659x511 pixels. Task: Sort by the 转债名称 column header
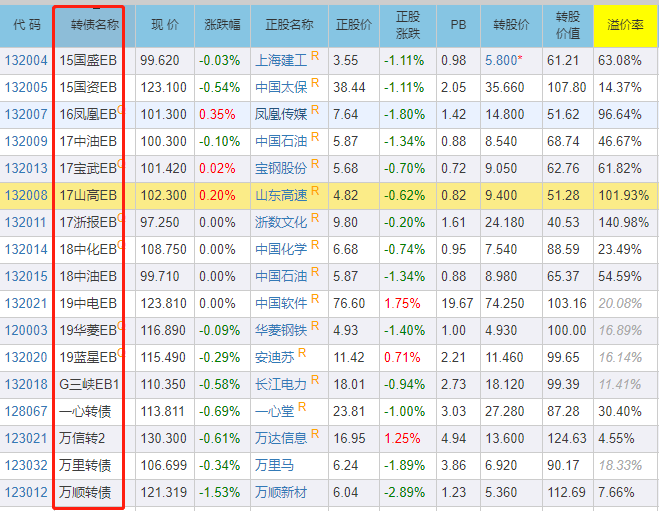pos(95,25)
